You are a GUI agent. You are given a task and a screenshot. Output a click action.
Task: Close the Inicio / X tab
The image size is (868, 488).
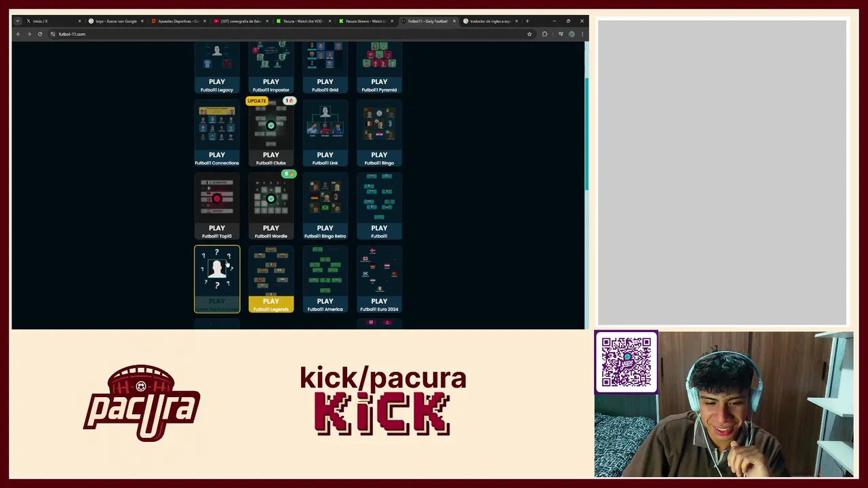tap(79, 21)
